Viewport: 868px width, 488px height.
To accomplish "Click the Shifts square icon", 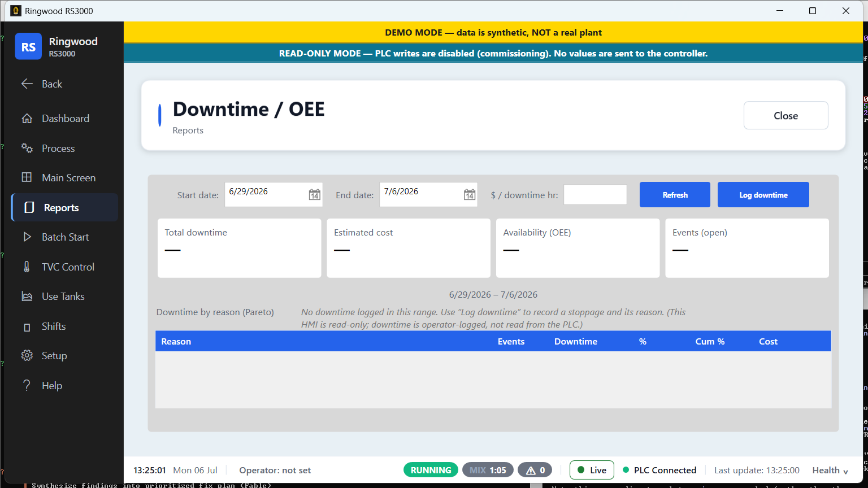I will (27, 327).
